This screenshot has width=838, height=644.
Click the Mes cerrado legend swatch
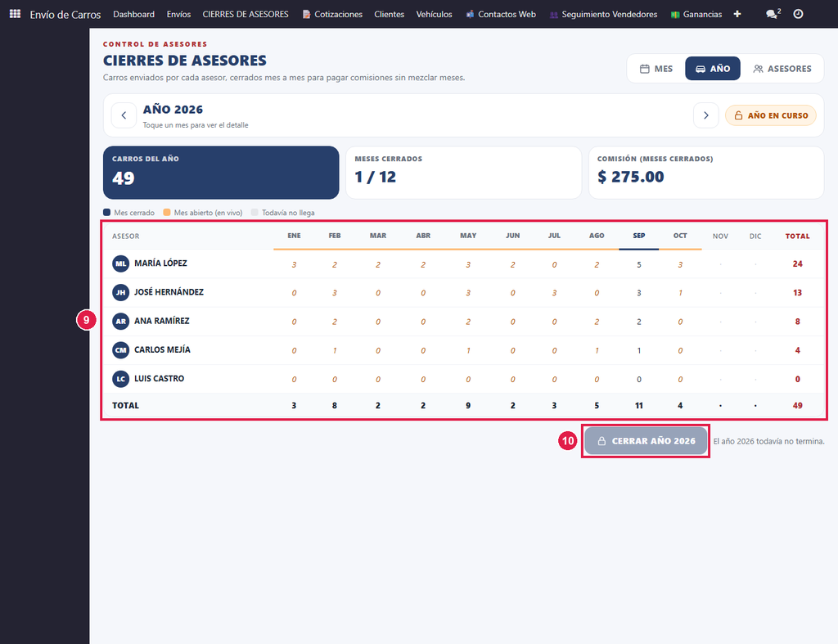pyautogui.click(x=107, y=212)
